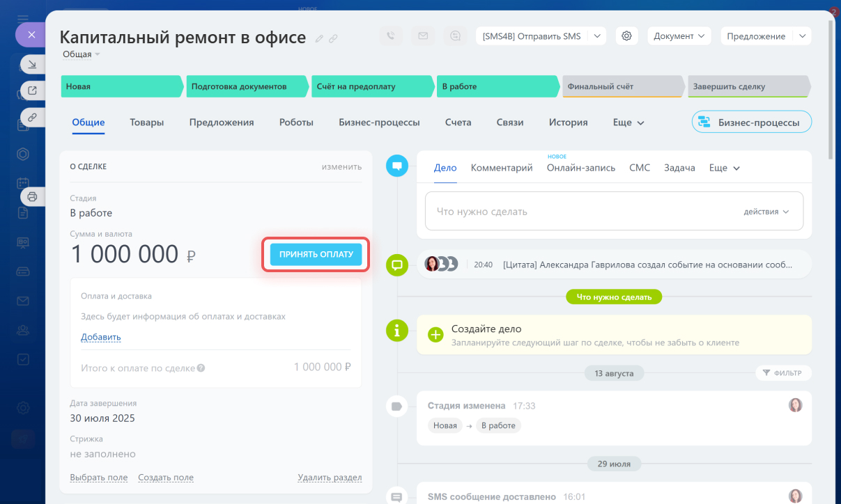Switch to the Товары tab

pyautogui.click(x=146, y=123)
